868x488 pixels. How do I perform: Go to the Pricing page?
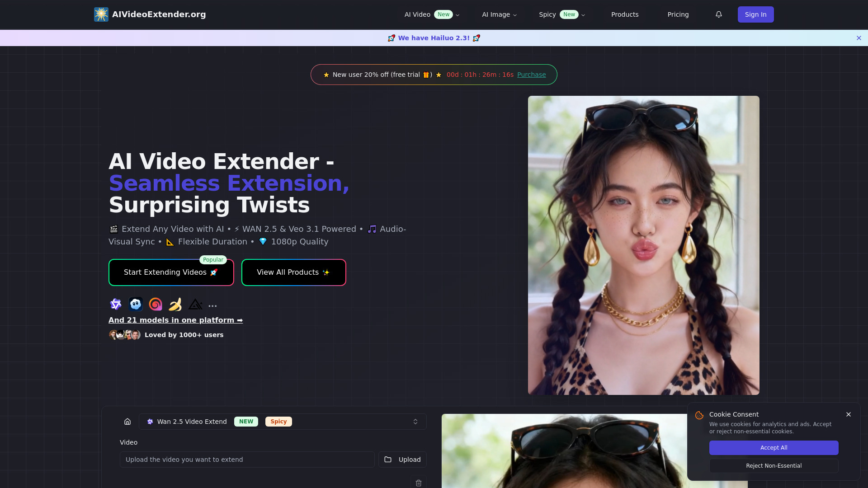pos(678,14)
